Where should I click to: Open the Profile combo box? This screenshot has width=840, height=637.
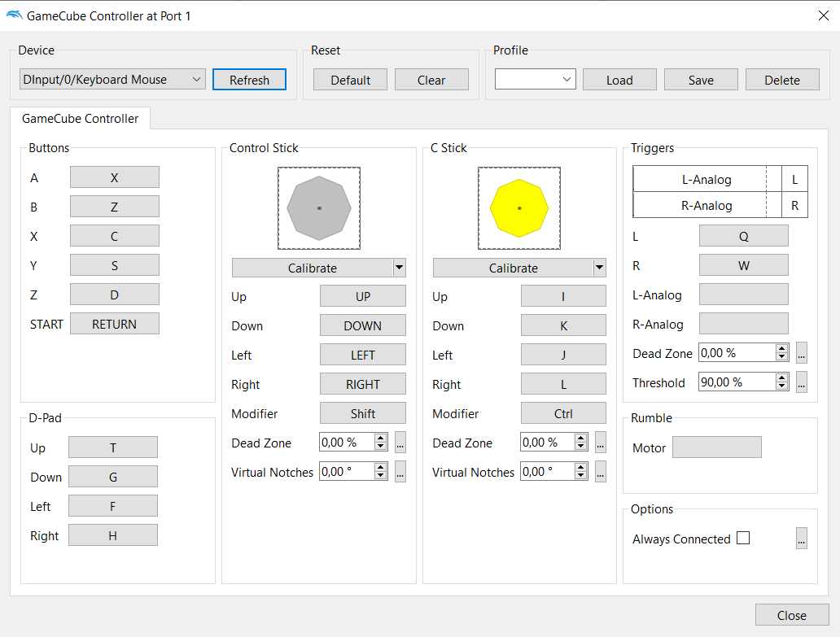pyautogui.click(x=536, y=79)
